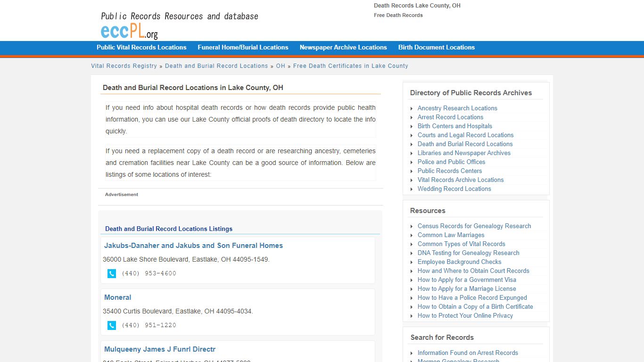Open How to Have a Police Record Expunged

pyautogui.click(x=472, y=297)
